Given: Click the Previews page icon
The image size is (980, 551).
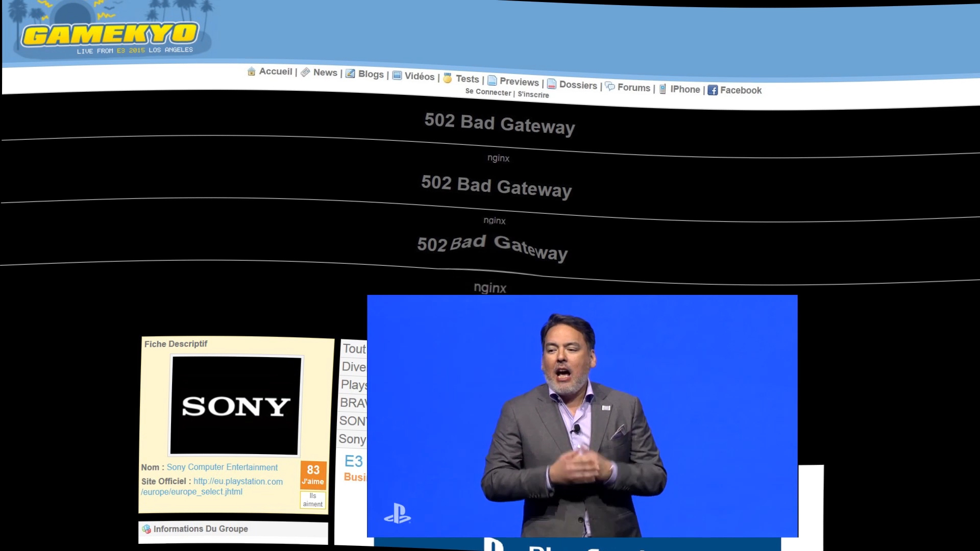Looking at the screenshot, I should 492,81.
